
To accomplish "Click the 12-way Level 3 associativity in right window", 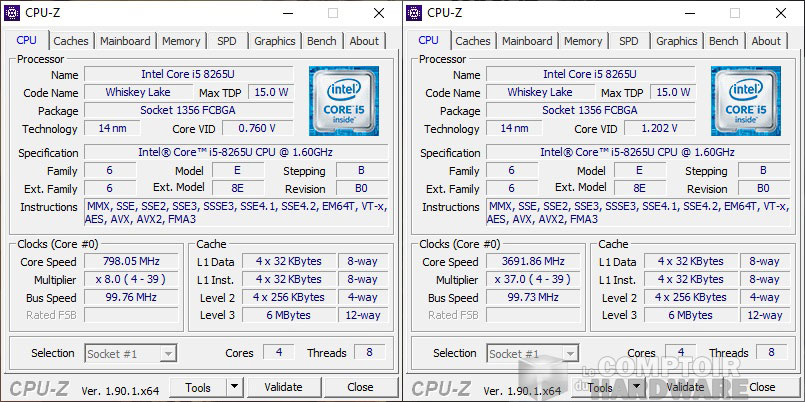I will point(764,315).
